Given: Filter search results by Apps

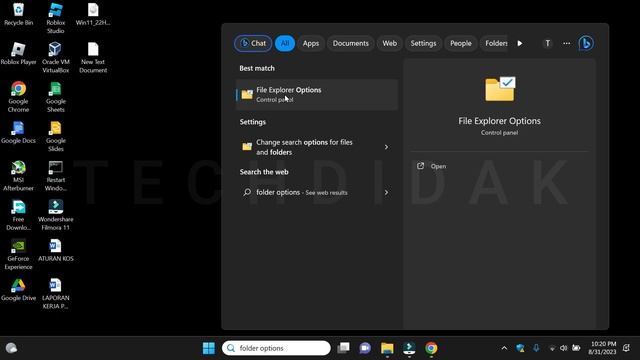Looking at the screenshot, I should click(311, 43).
